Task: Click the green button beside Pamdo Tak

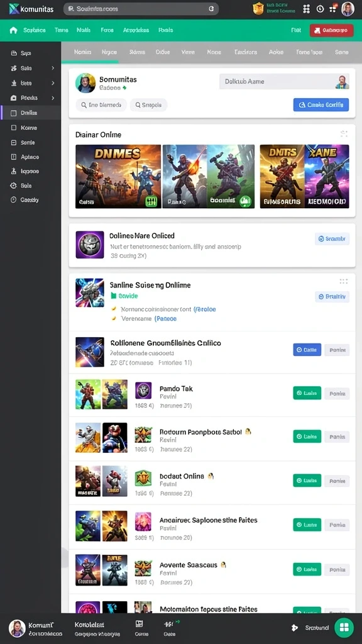Action: (307, 393)
